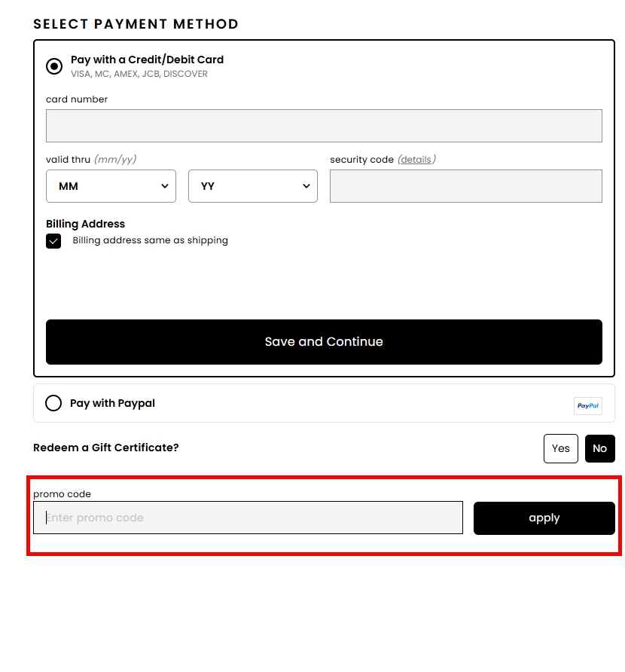
Task: Select the Pay with Paypal radio button
Action: [53, 403]
